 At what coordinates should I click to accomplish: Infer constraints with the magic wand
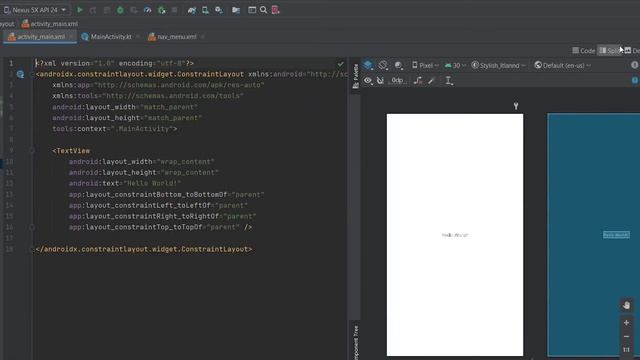[x=432, y=80]
